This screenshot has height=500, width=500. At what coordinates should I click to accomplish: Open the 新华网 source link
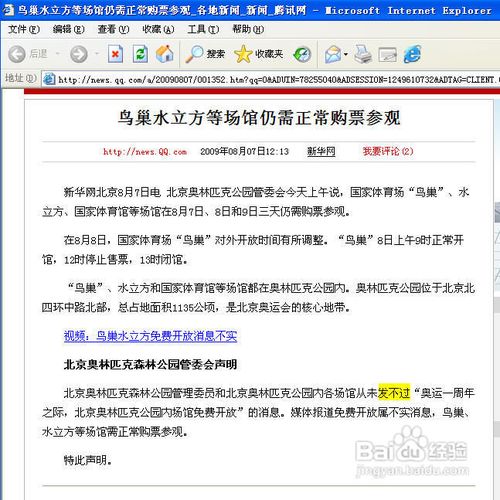pyautogui.click(x=321, y=151)
